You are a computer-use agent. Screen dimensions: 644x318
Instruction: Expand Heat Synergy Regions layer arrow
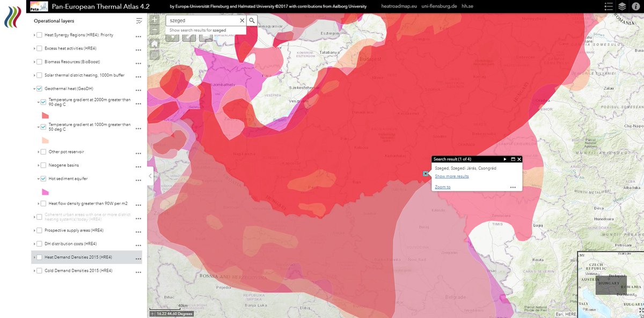[34, 35]
